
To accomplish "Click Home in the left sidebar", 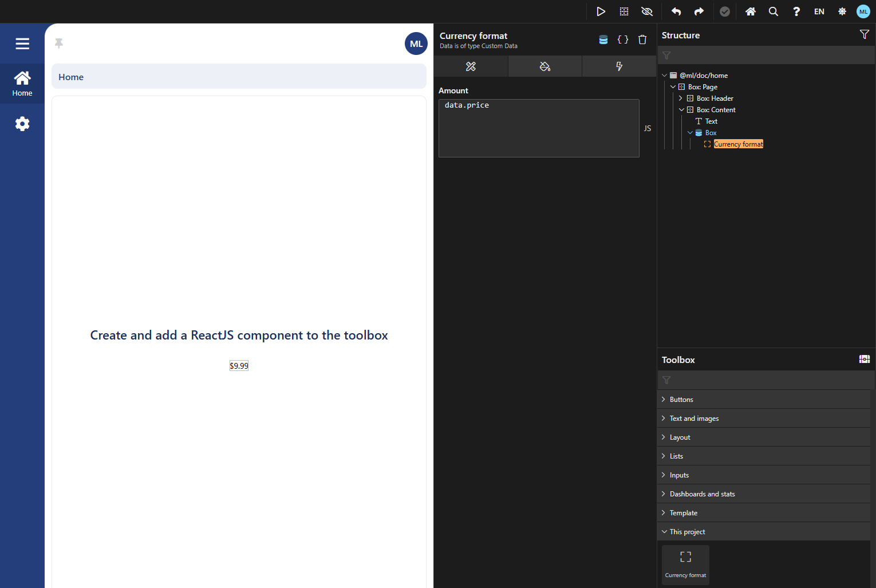I will tap(22, 84).
